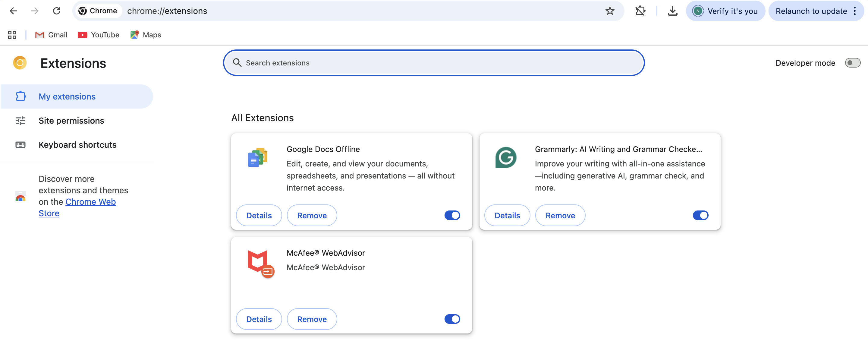Disable the Google Docs Offline extension

coord(452,215)
